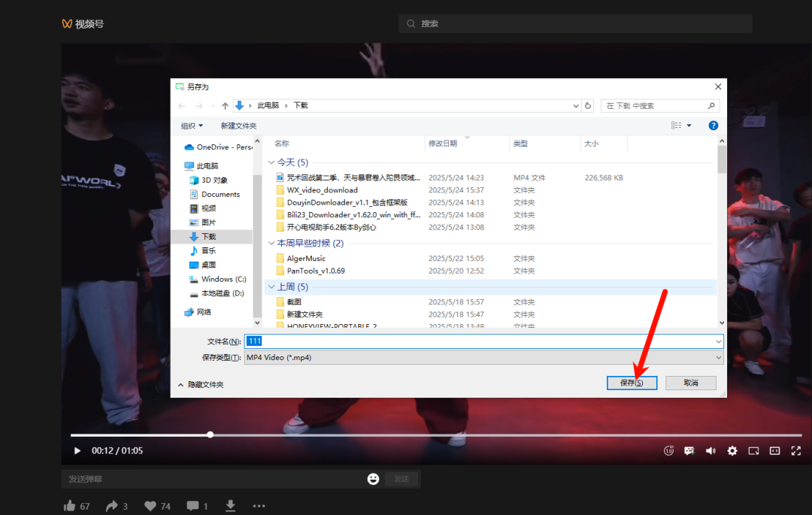This screenshot has height=515, width=812.
Task: Toggle the danmaku display icon
Action: point(689,451)
